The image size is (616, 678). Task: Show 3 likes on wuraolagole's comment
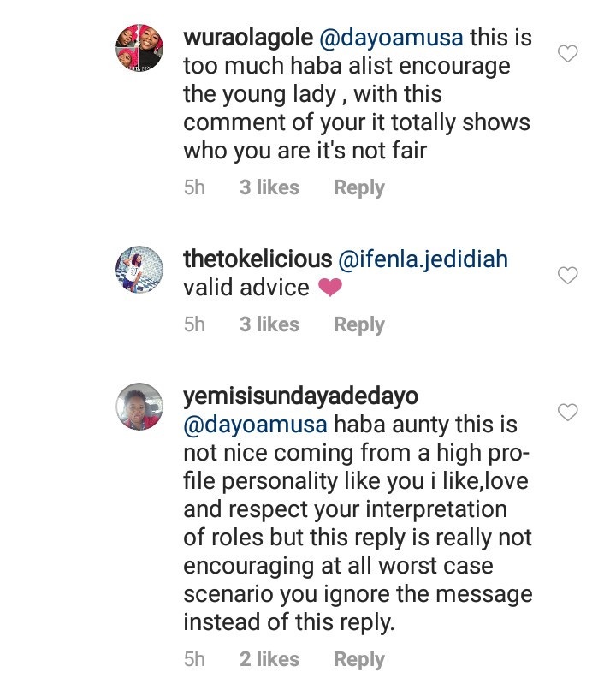click(x=269, y=187)
